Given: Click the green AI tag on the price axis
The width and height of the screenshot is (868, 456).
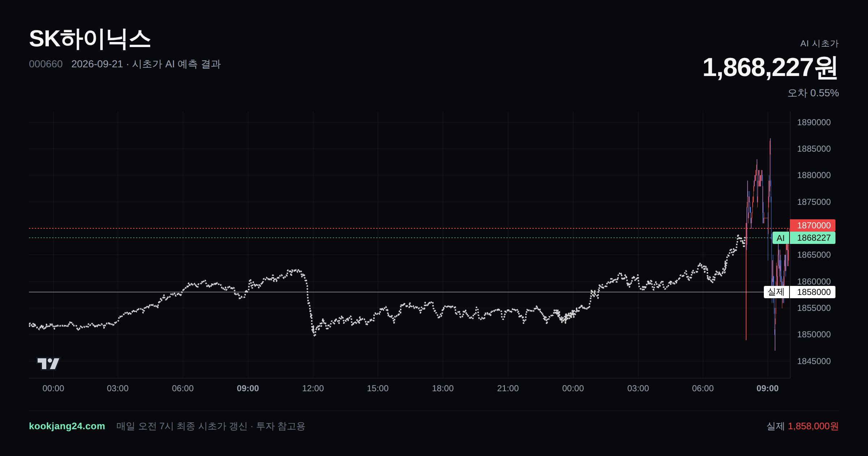Looking at the screenshot, I should [x=780, y=238].
